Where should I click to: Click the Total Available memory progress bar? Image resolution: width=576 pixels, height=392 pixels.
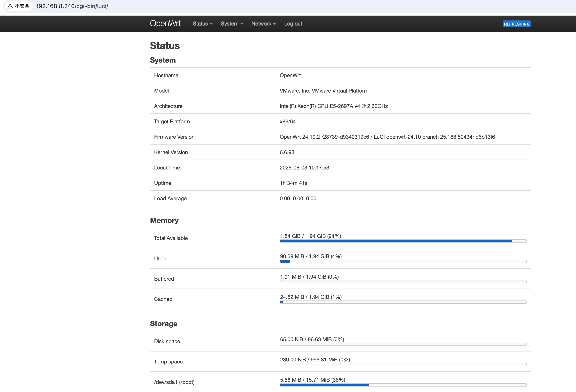(403, 241)
